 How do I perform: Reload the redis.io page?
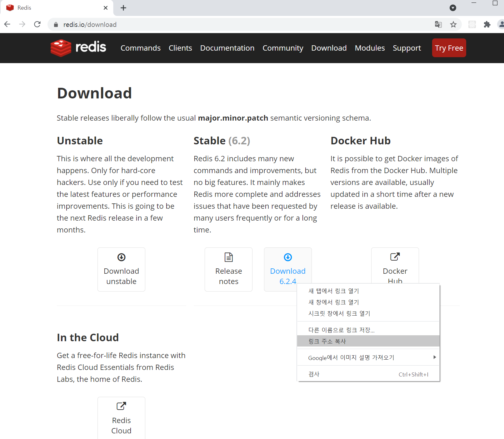[37, 24]
